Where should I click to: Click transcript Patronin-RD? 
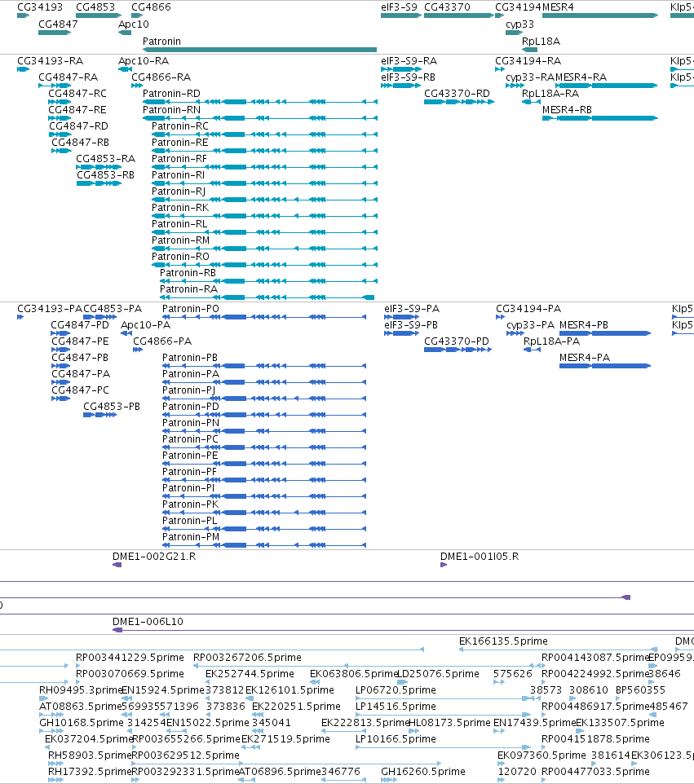point(260,102)
